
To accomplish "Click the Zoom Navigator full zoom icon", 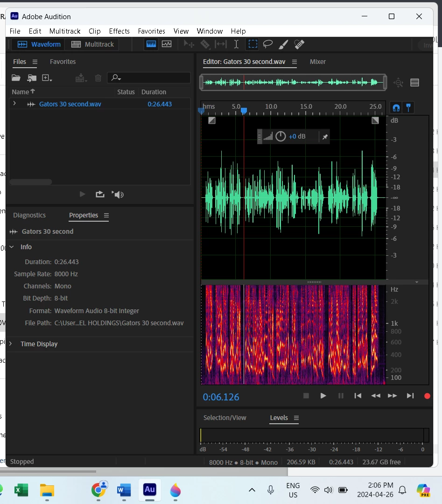I will (x=398, y=83).
